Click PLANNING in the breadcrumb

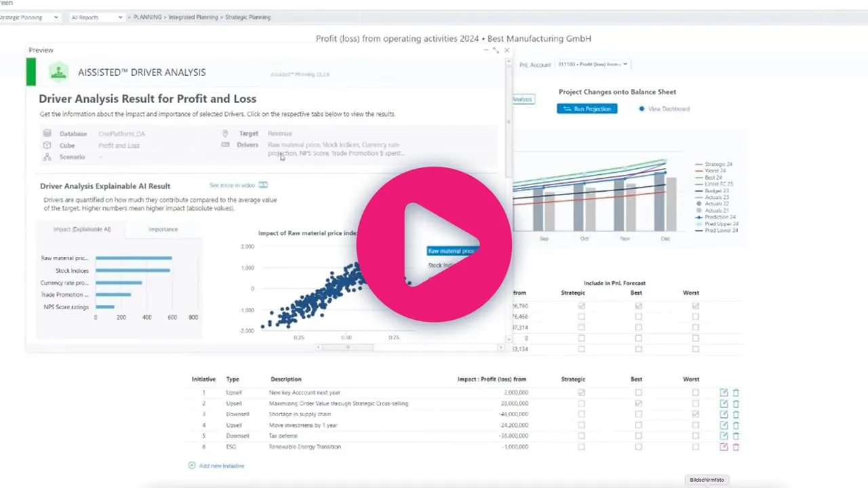pyautogui.click(x=147, y=17)
